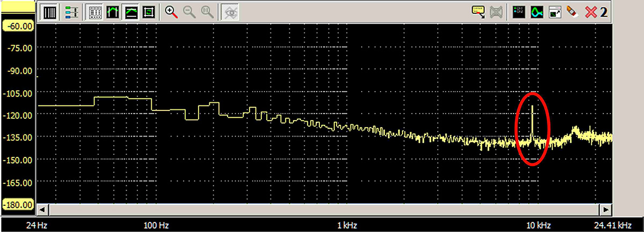Click the -165.00 axis label
Screen dimensions: 644x232
19,182
